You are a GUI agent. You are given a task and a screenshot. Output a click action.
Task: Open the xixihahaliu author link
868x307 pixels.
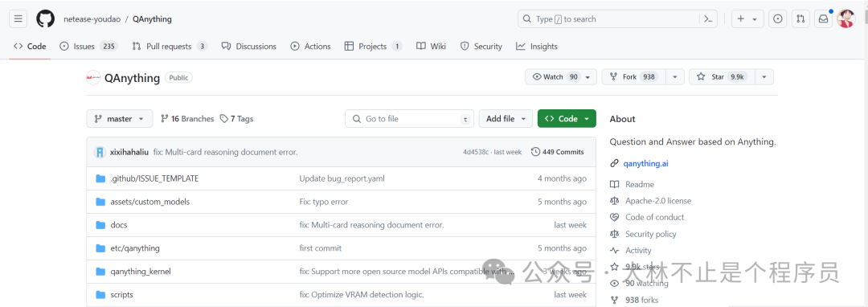[x=129, y=152]
